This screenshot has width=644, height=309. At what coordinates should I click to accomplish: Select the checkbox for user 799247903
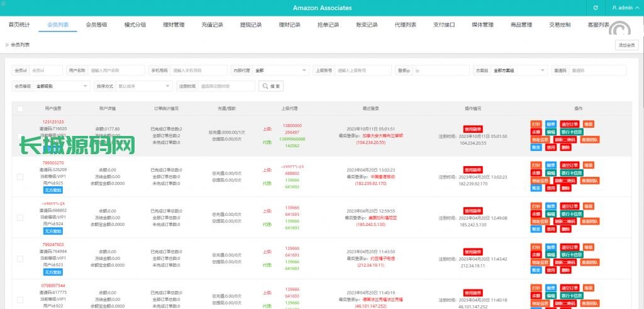20,258
